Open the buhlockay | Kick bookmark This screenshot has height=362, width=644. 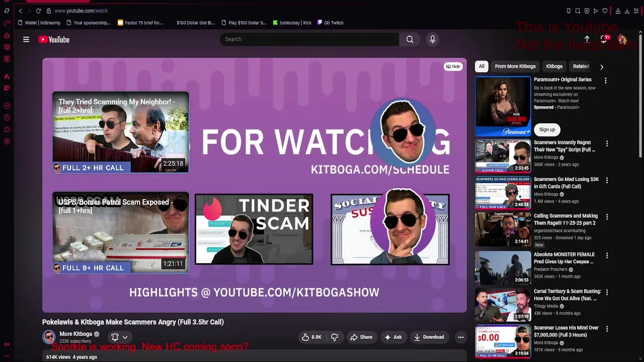click(x=292, y=23)
